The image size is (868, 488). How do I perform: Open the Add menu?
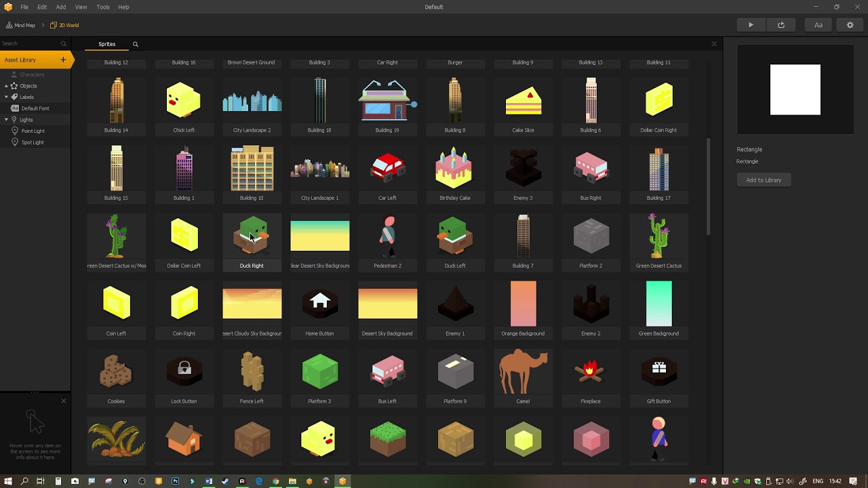pyautogui.click(x=61, y=7)
